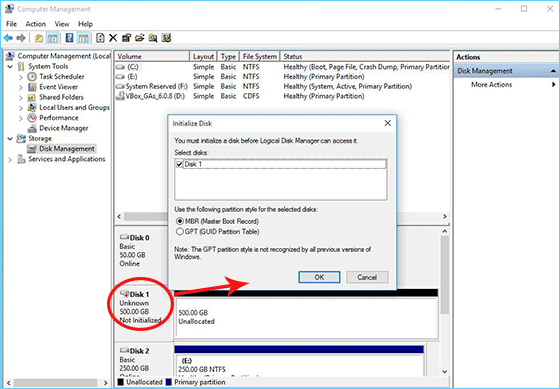
Task: Sort by the Status column header
Action: (365, 56)
